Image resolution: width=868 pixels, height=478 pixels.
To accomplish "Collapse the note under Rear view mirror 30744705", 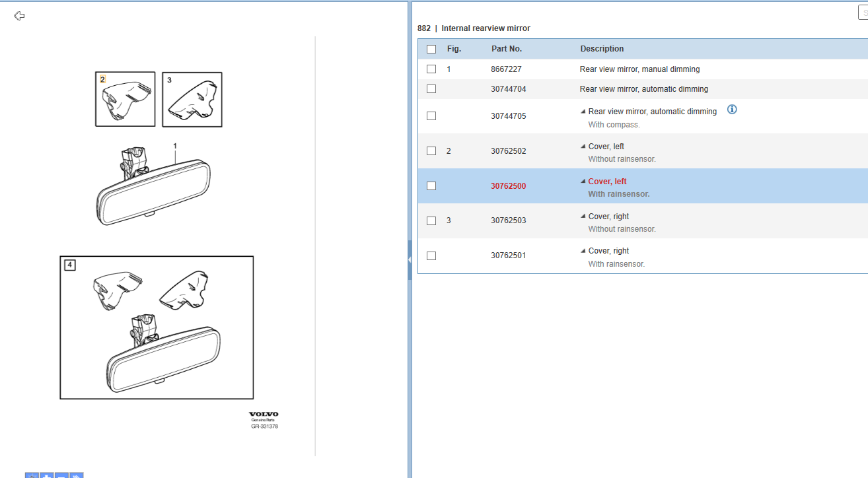I will point(583,112).
